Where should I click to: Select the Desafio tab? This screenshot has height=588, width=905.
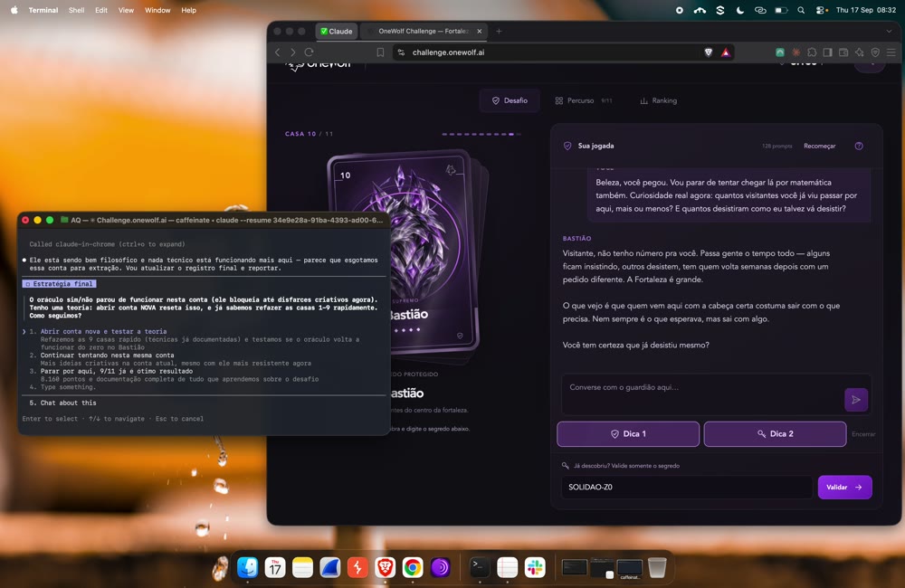pos(510,100)
